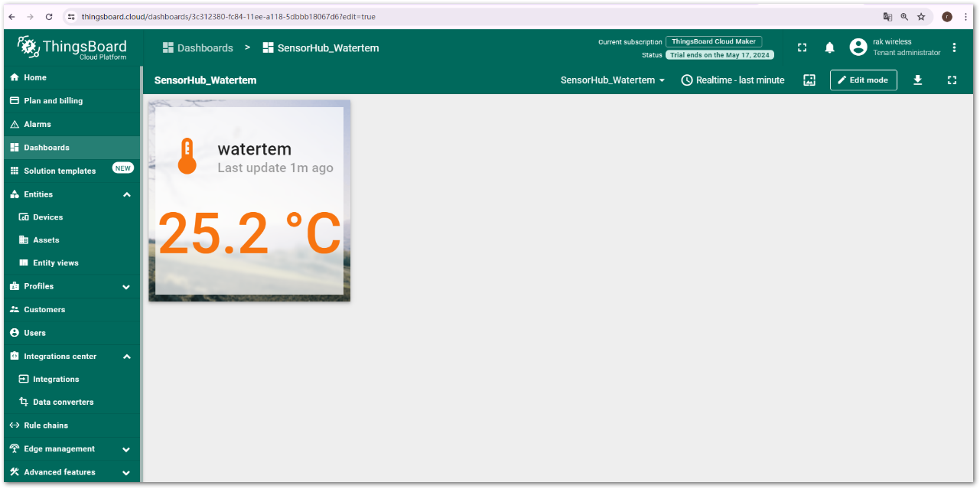Open the Data converters page
Viewport: 980px width, 489px height.
click(72, 403)
